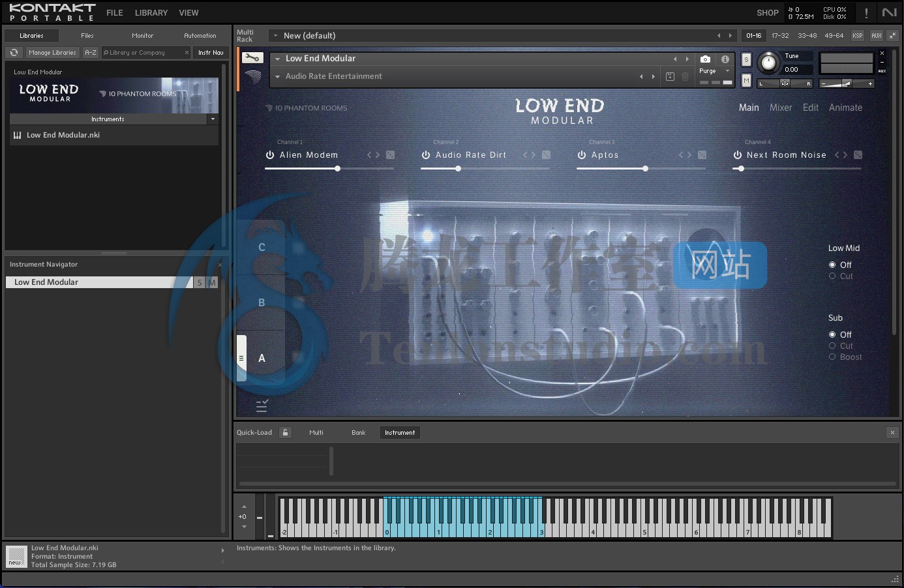Randomize Channel 1 Alien Modem dice icon
This screenshot has width=904, height=588.
click(x=390, y=154)
